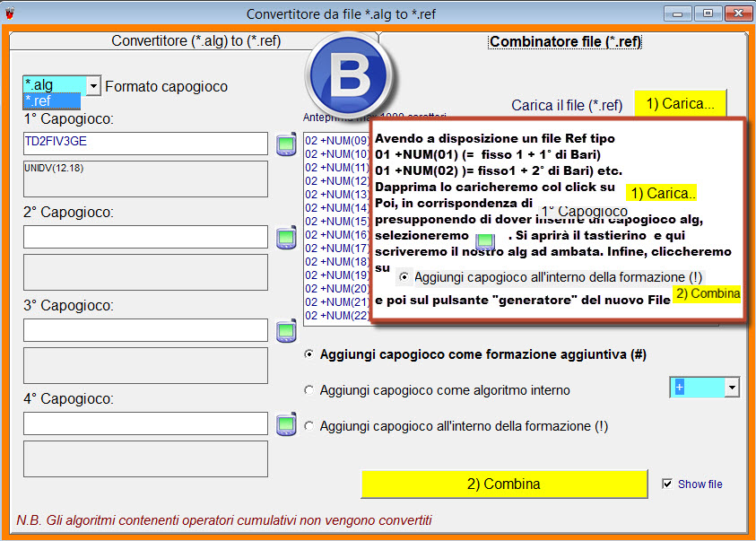Click the 'Carica il file (*.ref)' label

click(x=567, y=105)
